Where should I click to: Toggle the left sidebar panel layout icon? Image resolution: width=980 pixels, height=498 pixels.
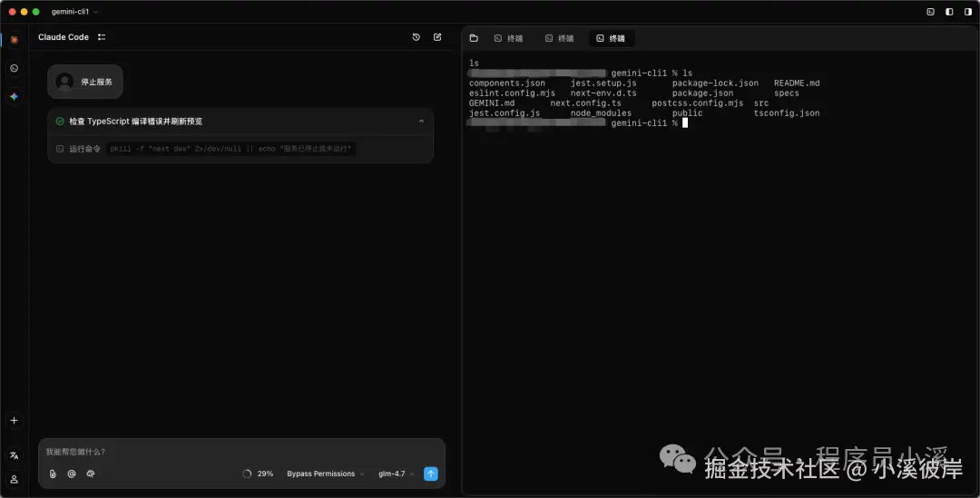click(x=949, y=12)
